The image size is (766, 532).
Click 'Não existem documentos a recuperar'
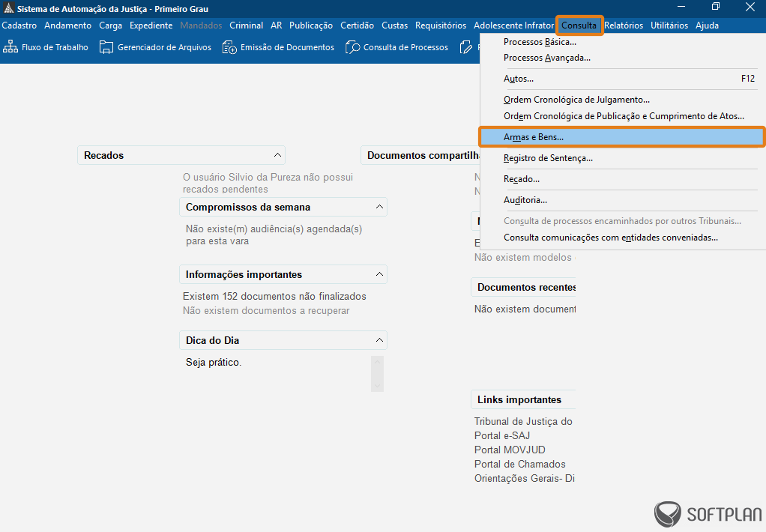[266, 311]
